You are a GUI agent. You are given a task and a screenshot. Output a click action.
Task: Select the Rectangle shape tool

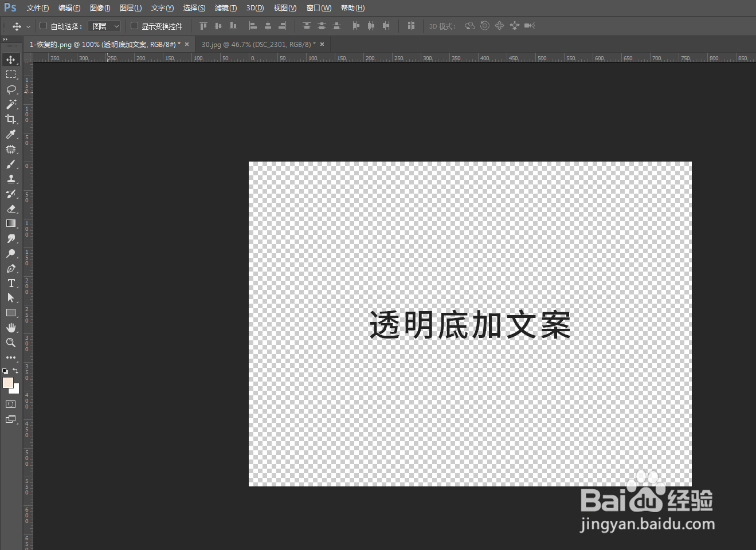click(11, 313)
